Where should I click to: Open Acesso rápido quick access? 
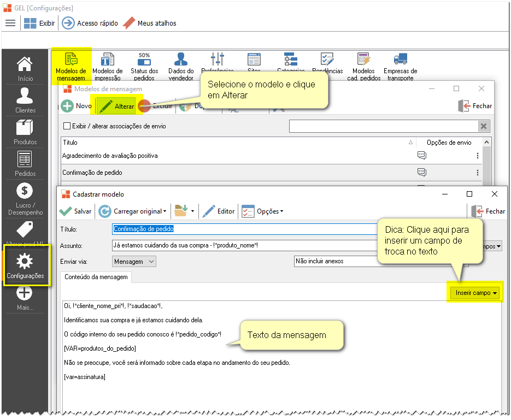(90, 23)
